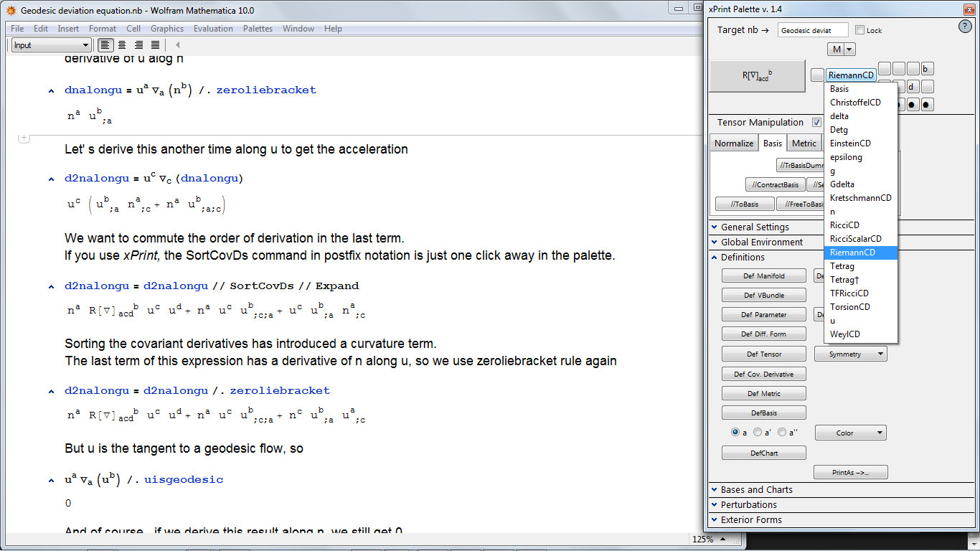Select the a'' index radio button
The width and height of the screenshot is (980, 551).
coord(782,433)
